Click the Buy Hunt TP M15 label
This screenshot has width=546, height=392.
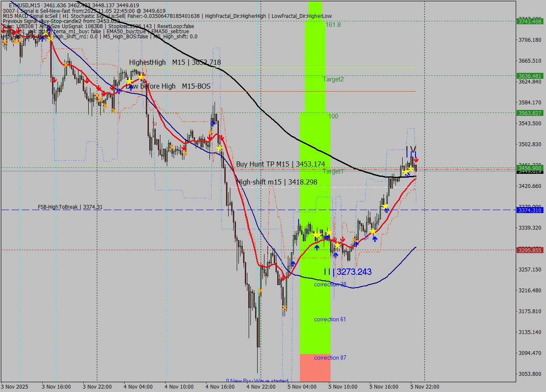pos(280,164)
